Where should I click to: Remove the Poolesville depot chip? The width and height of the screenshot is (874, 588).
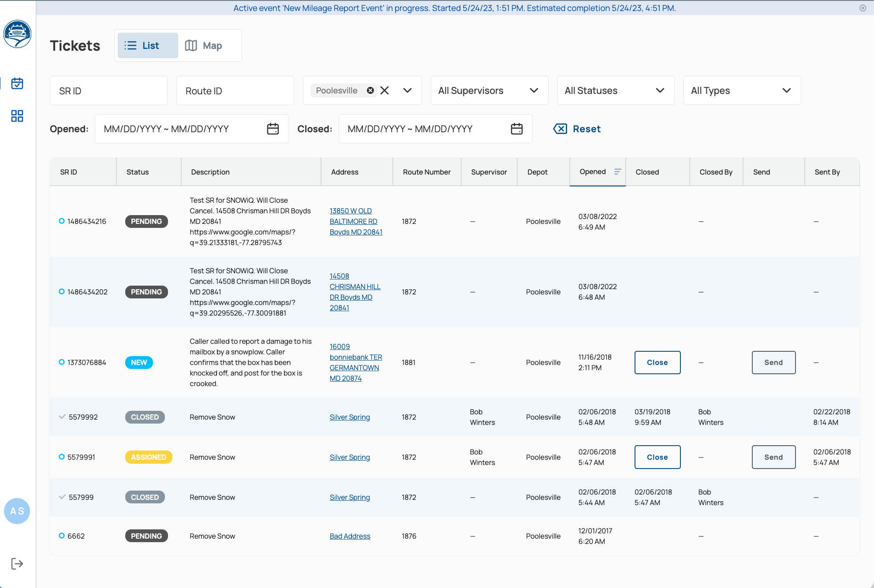click(x=370, y=90)
